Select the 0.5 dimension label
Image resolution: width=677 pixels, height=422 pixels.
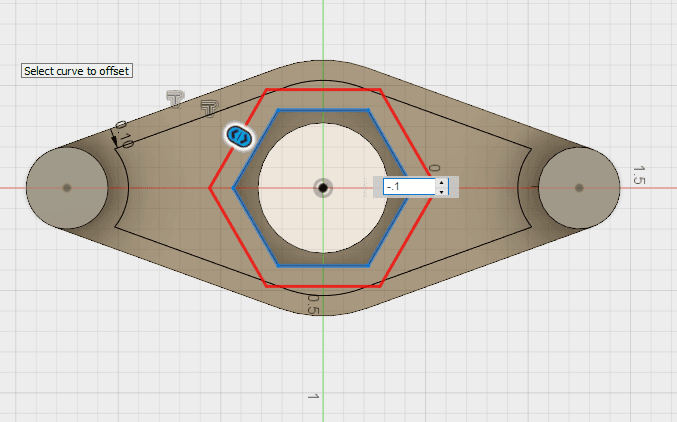click(312, 304)
